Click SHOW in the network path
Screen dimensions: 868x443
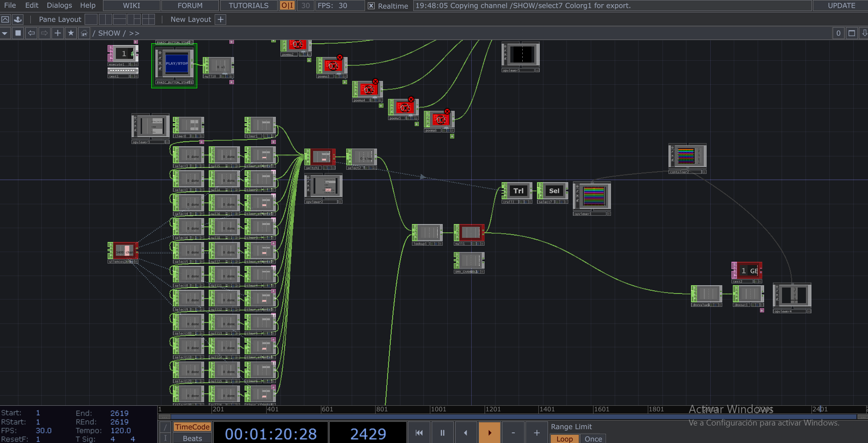109,33
